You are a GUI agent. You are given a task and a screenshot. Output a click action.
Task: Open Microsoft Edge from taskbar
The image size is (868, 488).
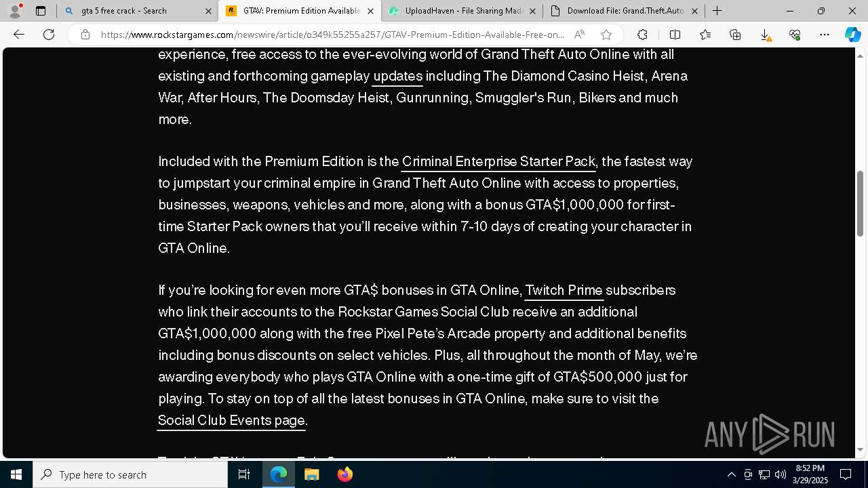pos(279,474)
